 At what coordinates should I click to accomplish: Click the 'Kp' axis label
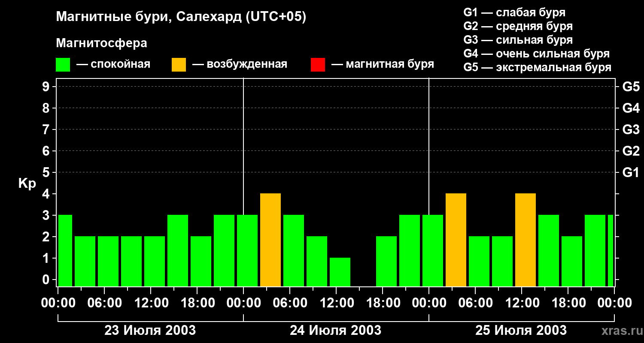pyautogui.click(x=27, y=184)
